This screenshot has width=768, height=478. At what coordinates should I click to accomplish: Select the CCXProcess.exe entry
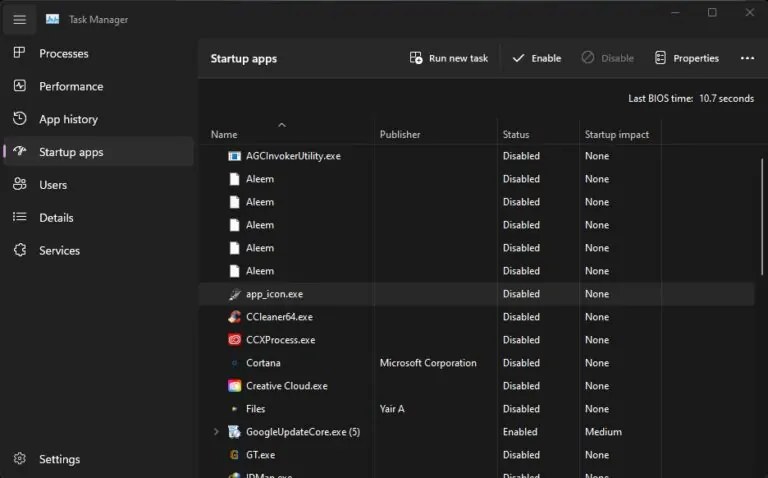(x=280, y=340)
